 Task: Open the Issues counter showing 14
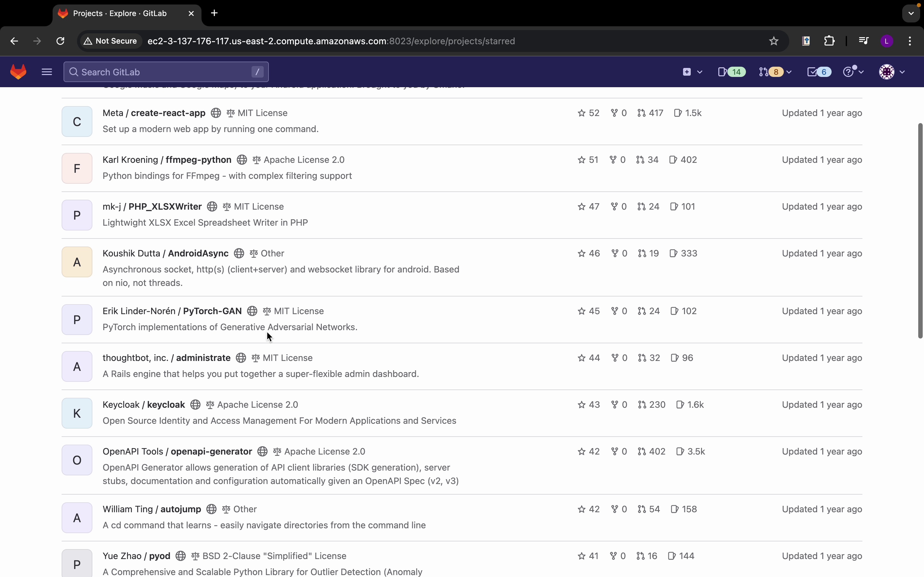(x=731, y=72)
